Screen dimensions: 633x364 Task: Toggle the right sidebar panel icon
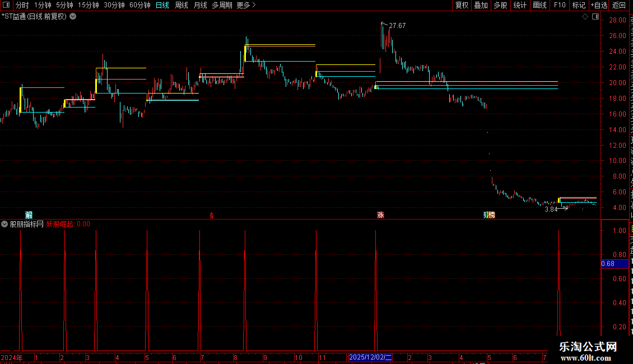coord(595,17)
